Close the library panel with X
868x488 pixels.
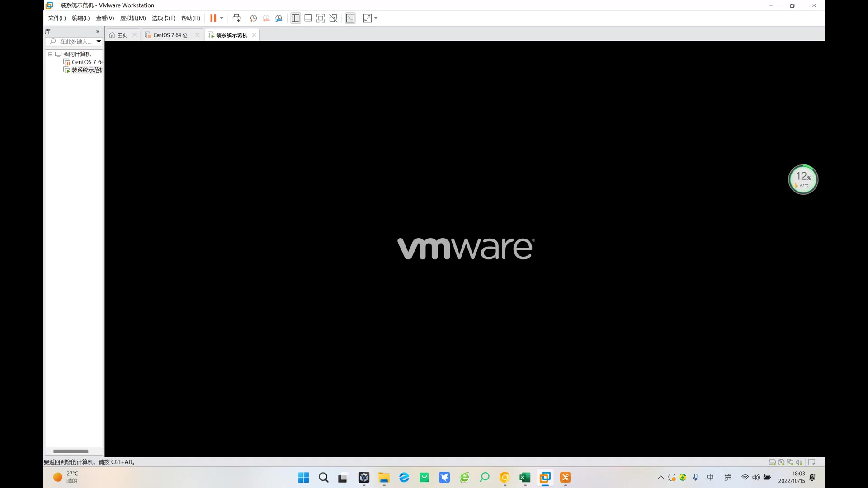[x=98, y=32]
